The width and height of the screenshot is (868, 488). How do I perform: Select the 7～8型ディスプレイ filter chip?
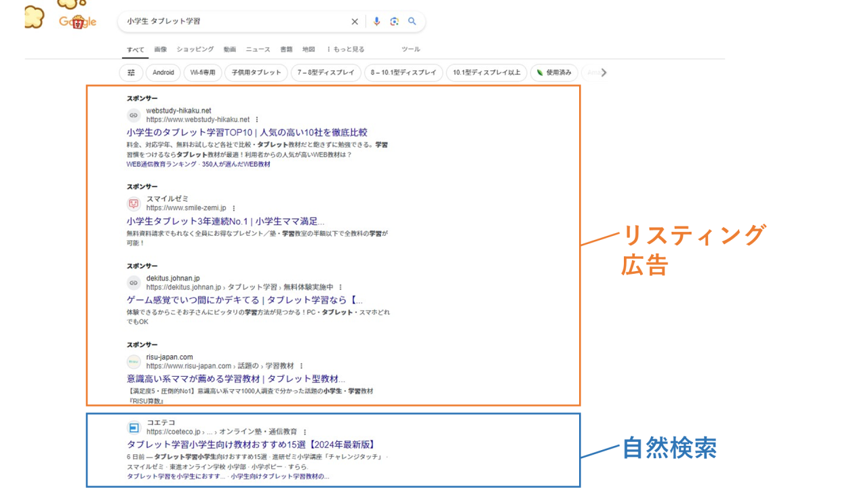326,73
